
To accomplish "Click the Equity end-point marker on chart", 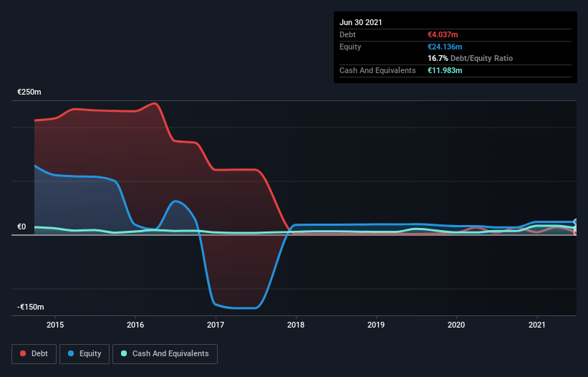I will tap(576, 221).
